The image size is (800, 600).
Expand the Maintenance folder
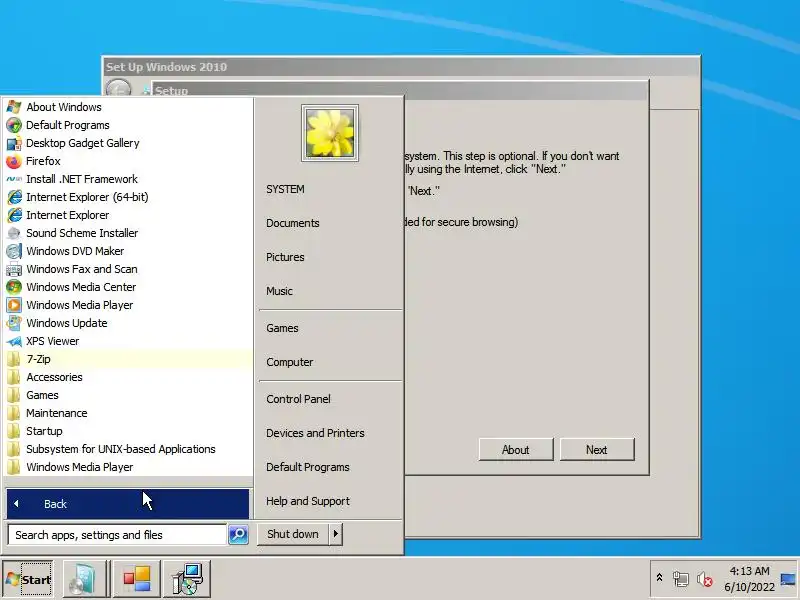pyautogui.click(x=129, y=413)
